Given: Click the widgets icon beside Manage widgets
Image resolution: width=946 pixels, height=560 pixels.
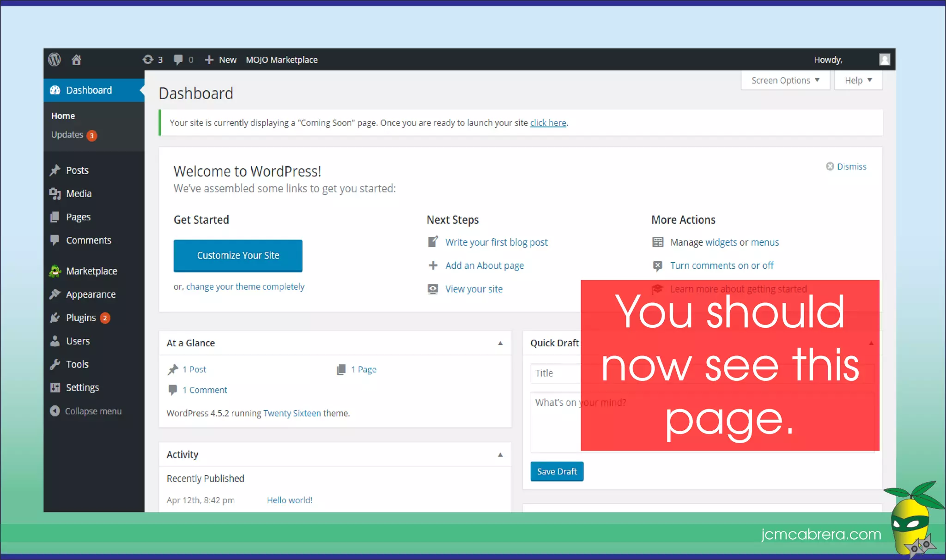Looking at the screenshot, I should [658, 242].
